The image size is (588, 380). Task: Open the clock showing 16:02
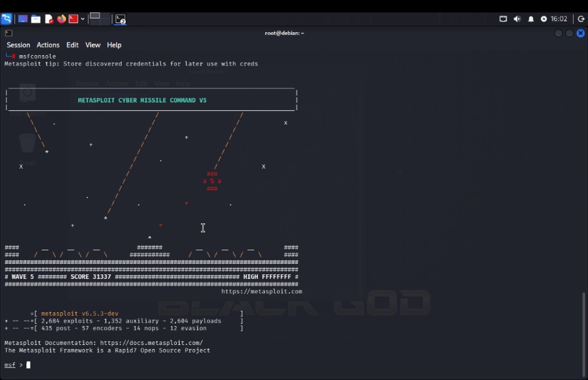pos(559,19)
